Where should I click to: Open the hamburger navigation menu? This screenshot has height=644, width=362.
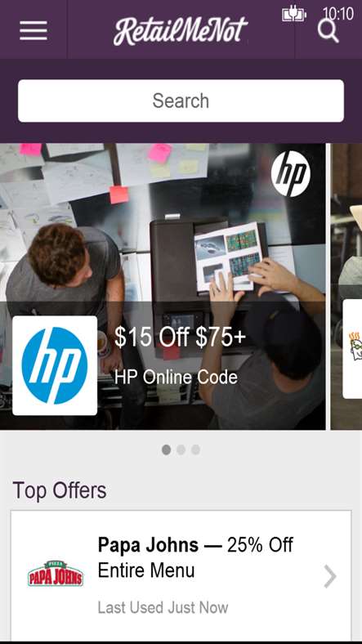click(x=34, y=30)
